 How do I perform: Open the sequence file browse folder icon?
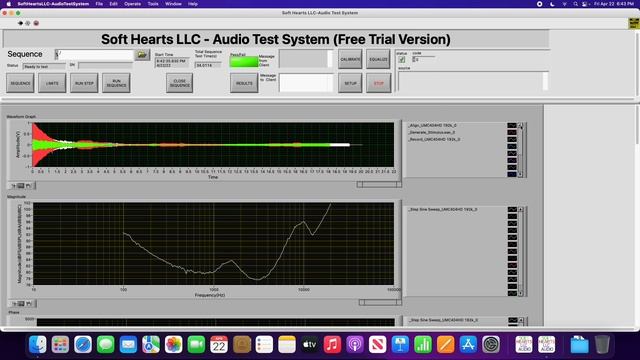click(142, 54)
